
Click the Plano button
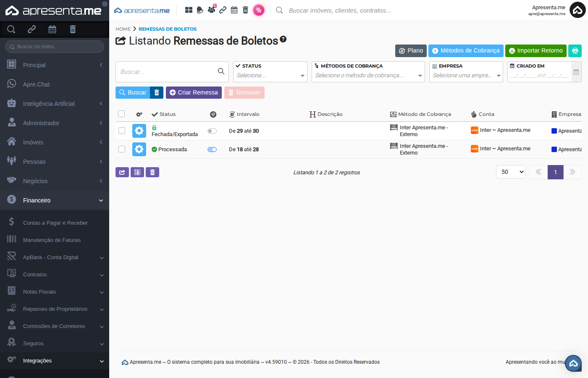click(x=411, y=51)
